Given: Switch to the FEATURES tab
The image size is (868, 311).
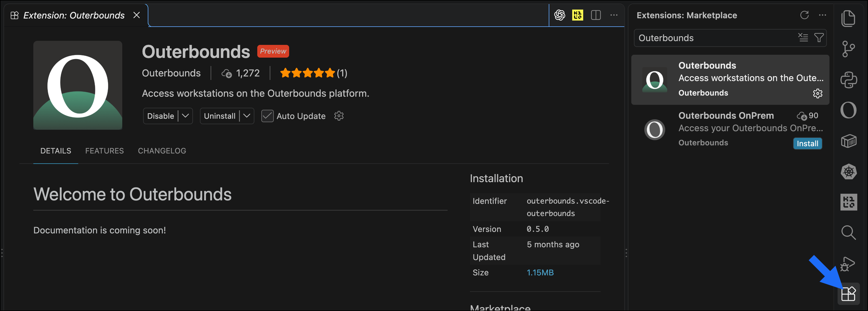Looking at the screenshot, I should (x=105, y=151).
